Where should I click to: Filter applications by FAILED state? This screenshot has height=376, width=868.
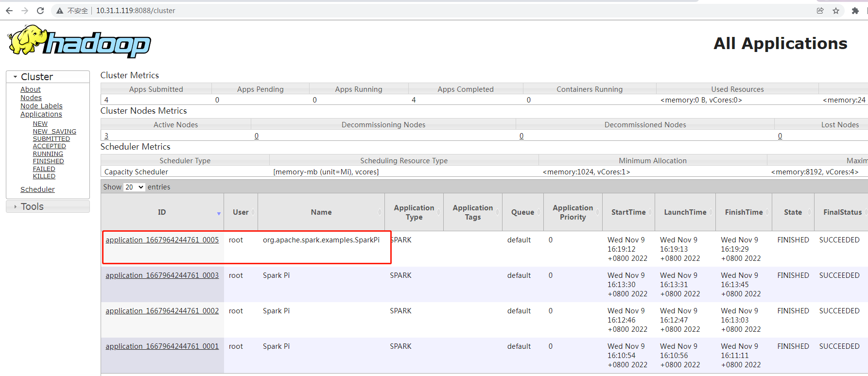click(x=44, y=169)
